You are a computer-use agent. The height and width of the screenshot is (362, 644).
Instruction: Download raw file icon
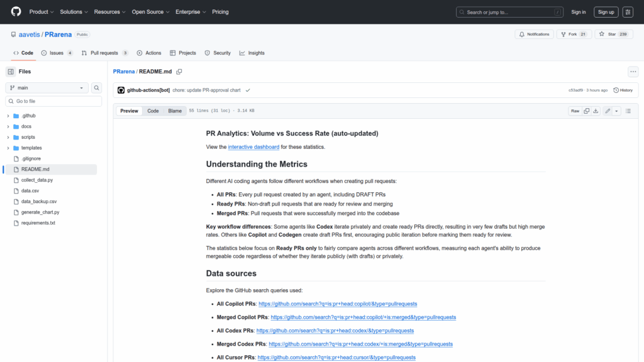tap(596, 111)
